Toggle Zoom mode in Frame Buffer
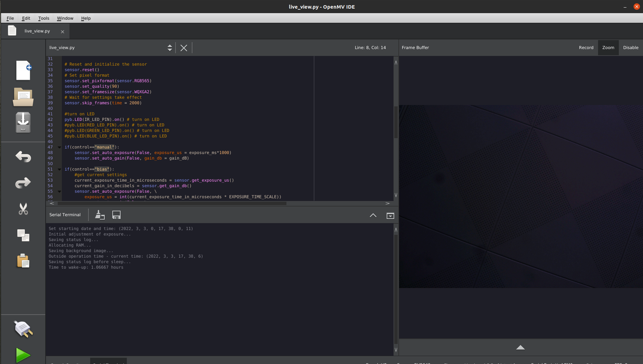This screenshot has width=643, height=364. click(x=608, y=47)
